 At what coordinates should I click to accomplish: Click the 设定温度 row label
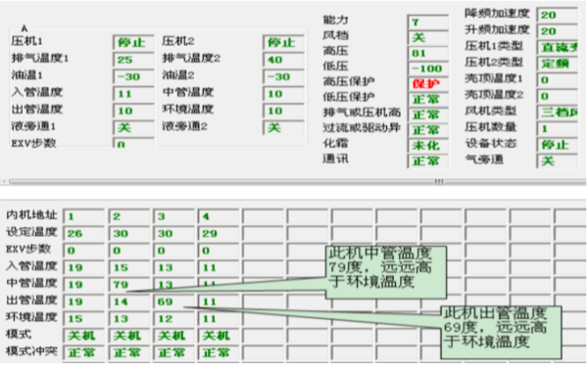[x=31, y=232]
